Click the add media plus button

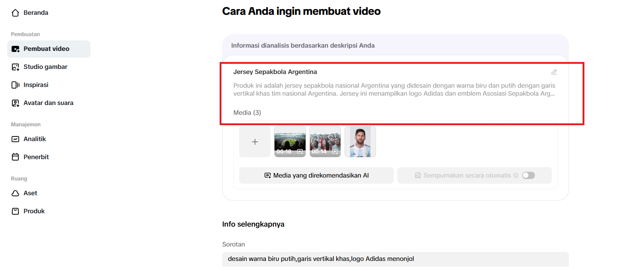click(x=255, y=142)
